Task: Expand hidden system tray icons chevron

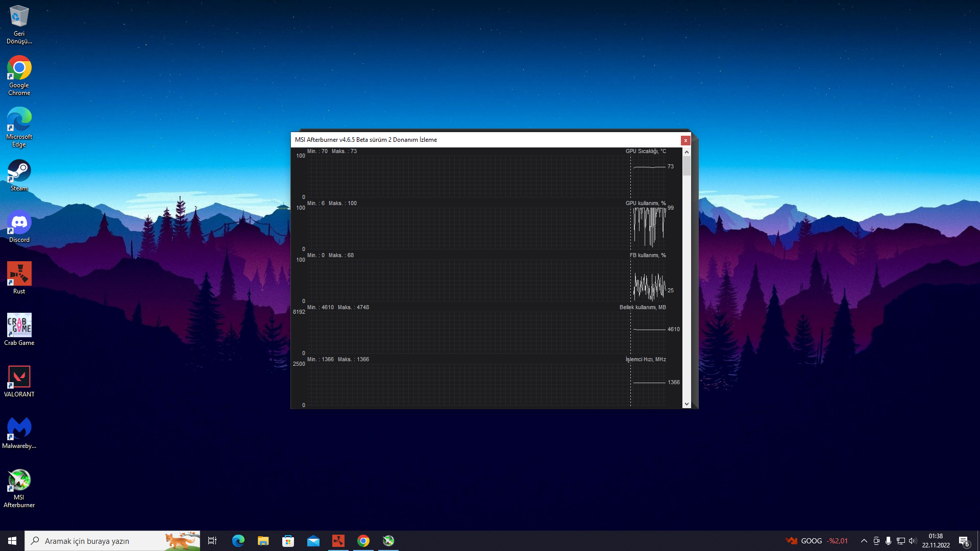Action: [864, 541]
